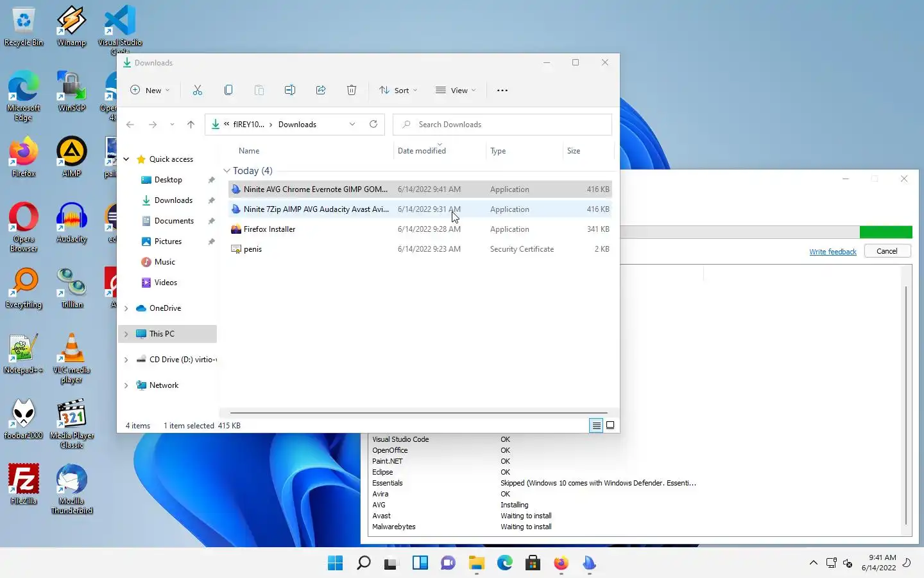
Task: Select the Opera Browser desktop icon
Action: [x=24, y=227]
